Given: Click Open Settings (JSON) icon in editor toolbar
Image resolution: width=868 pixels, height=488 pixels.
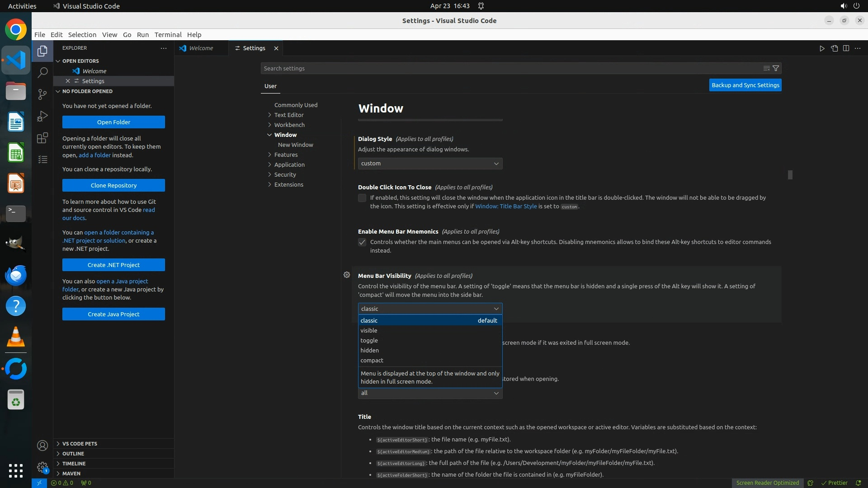Looking at the screenshot, I should pyautogui.click(x=834, y=48).
